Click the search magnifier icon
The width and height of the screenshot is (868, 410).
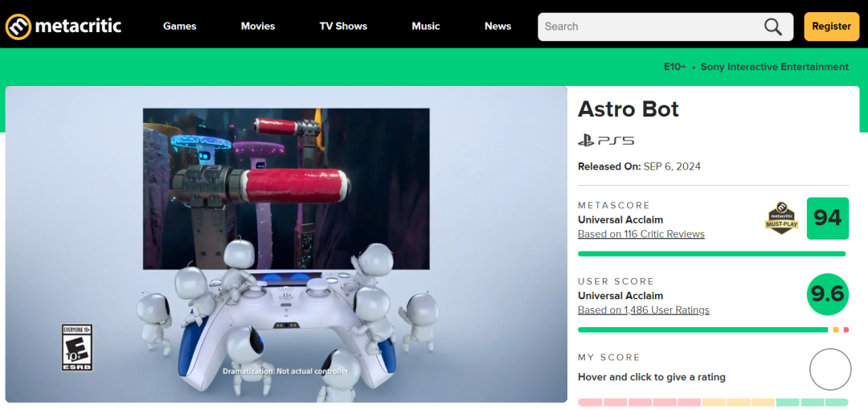773,27
